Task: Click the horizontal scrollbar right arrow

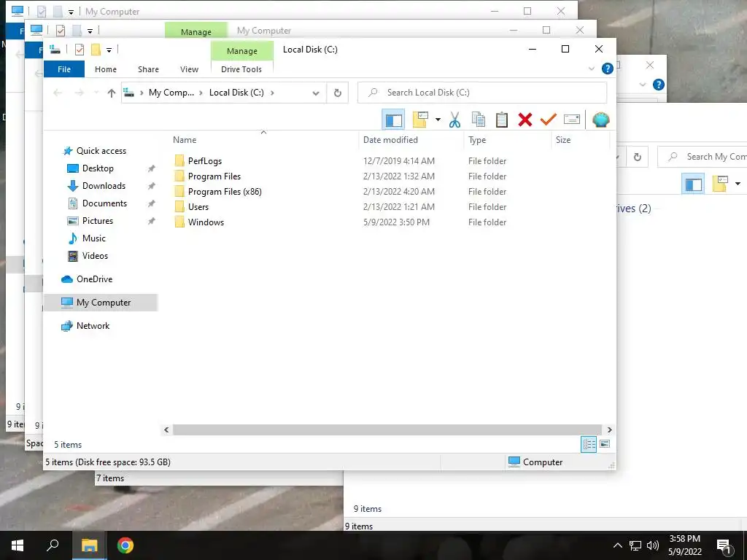Action: pos(609,429)
